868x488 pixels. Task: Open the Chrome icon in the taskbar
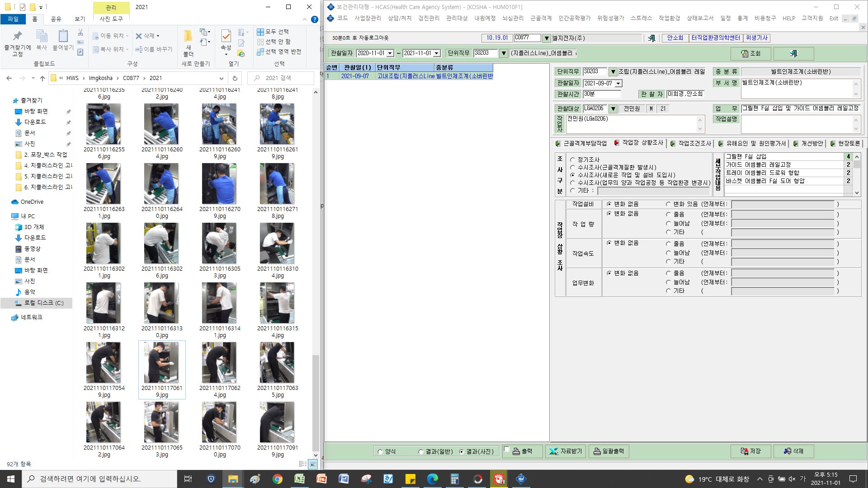click(277, 479)
